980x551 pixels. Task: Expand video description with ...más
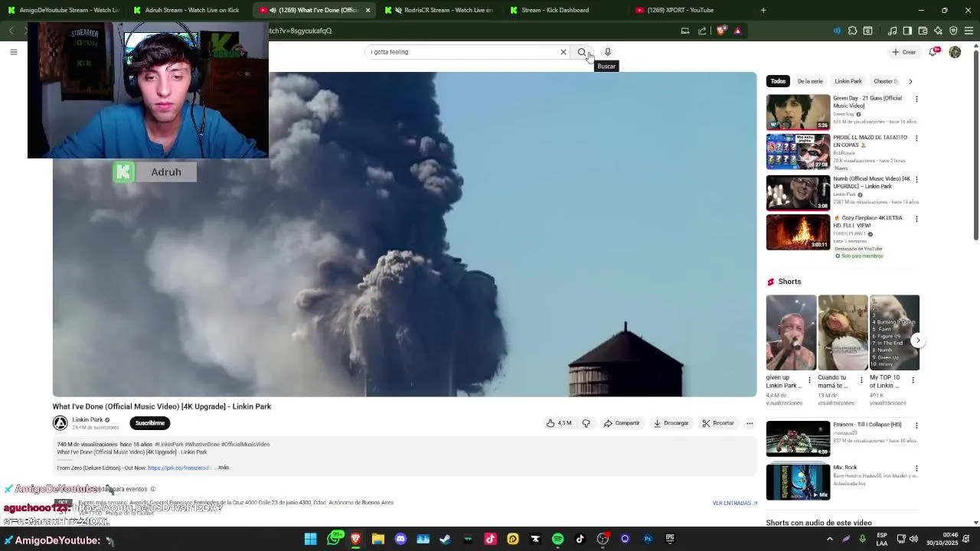point(222,468)
